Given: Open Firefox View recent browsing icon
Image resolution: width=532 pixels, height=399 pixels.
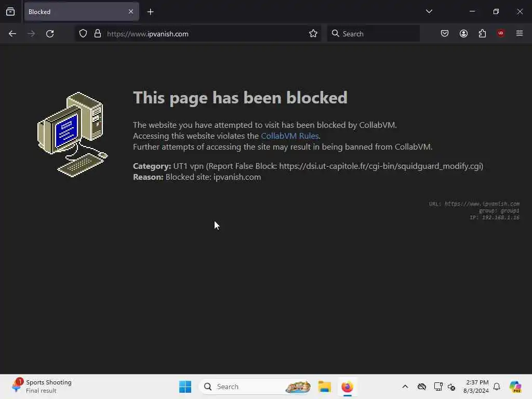Looking at the screenshot, I should [10, 12].
